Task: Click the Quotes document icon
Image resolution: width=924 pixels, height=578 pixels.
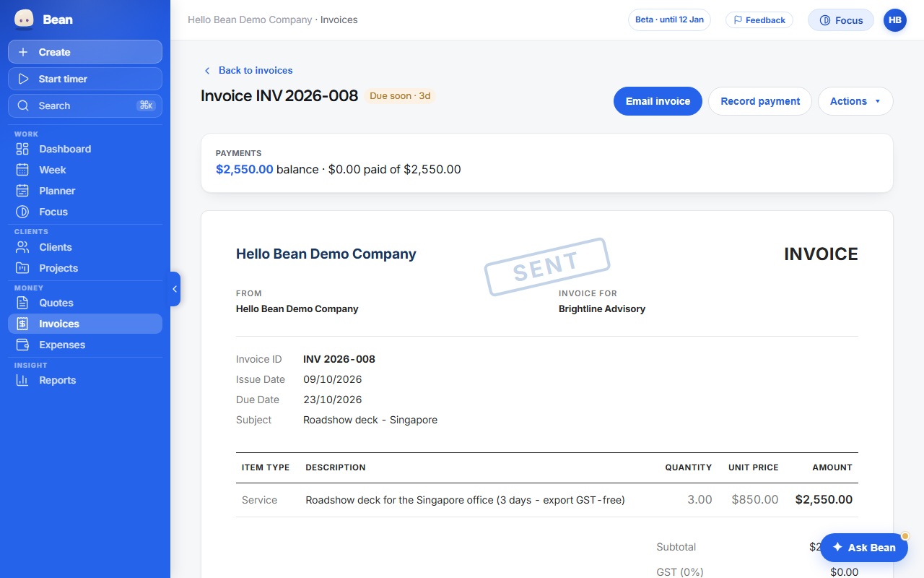Action: pyautogui.click(x=22, y=303)
